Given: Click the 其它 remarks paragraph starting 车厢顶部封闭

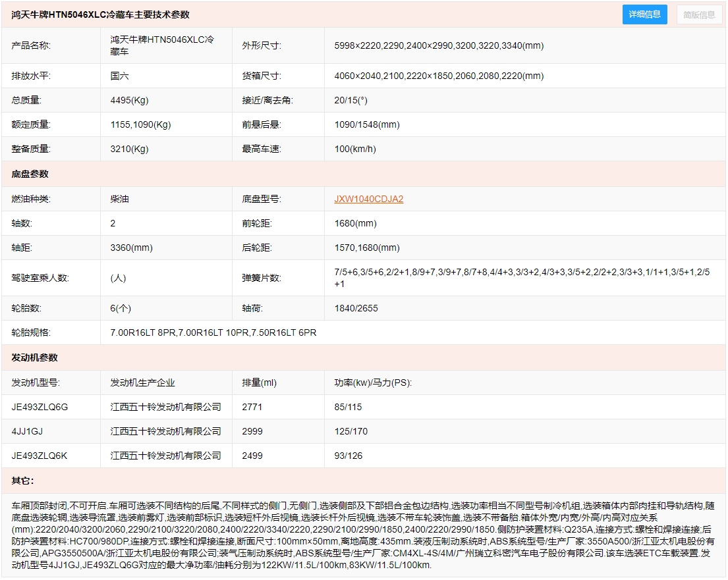Looking at the screenshot, I should (363, 535).
